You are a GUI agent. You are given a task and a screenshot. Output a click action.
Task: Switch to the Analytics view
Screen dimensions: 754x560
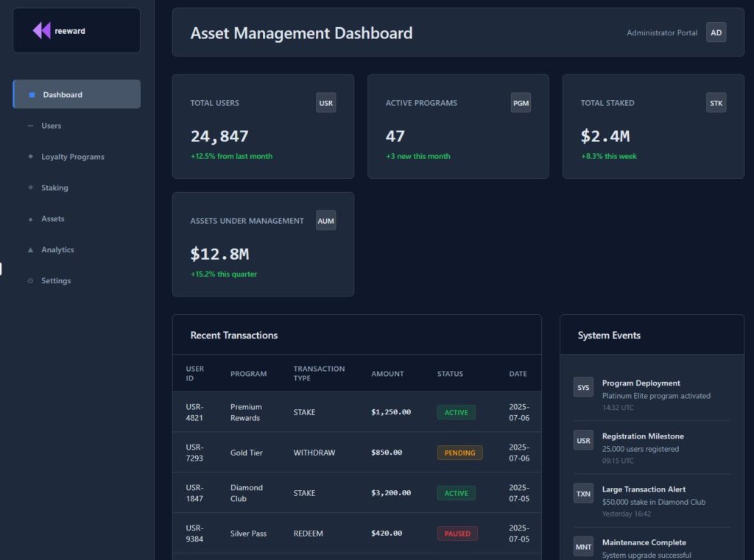tap(77, 249)
